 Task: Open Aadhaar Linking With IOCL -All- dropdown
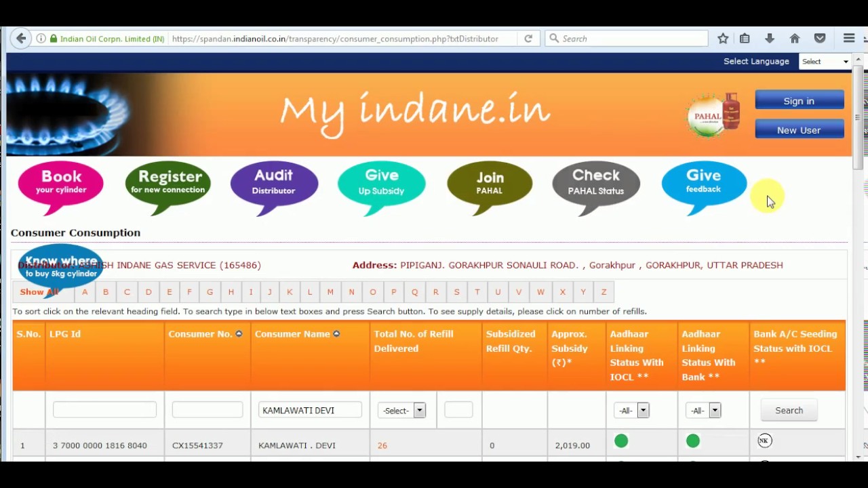click(631, 410)
